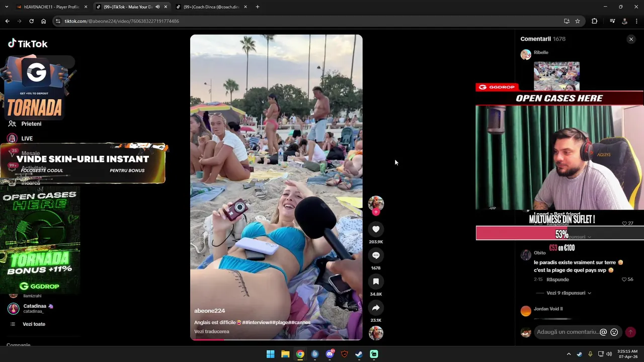This screenshot has height=362, width=644.
Task: Open Jordan Void II commenter name
Action: click(548, 309)
